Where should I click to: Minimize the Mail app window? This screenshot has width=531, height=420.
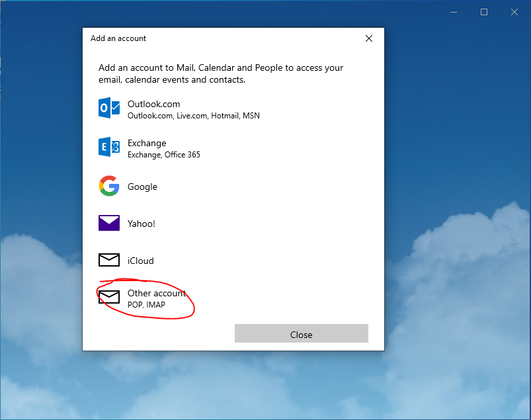pyautogui.click(x=454, y=12)
